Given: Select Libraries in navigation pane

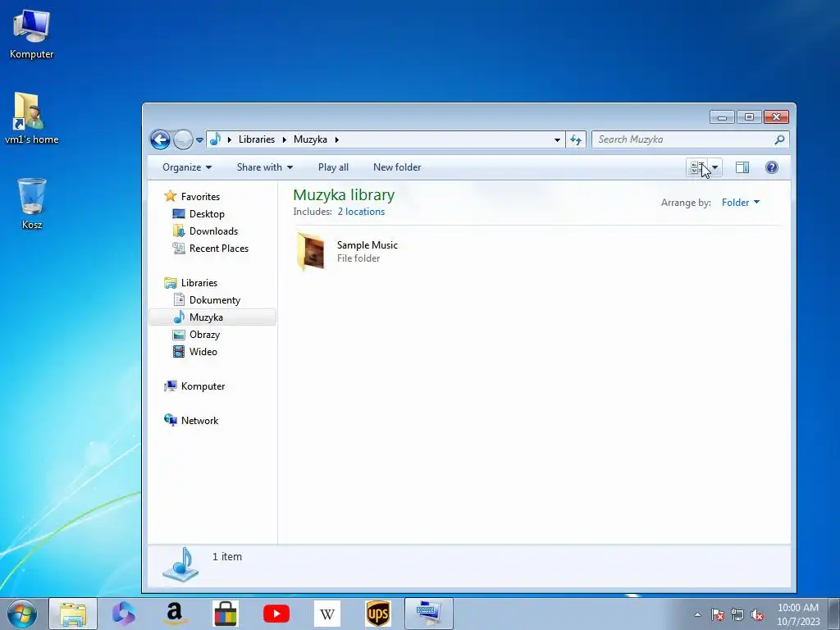Looking at the screenshot, I should pyautogui.click(x=199, y=283).
